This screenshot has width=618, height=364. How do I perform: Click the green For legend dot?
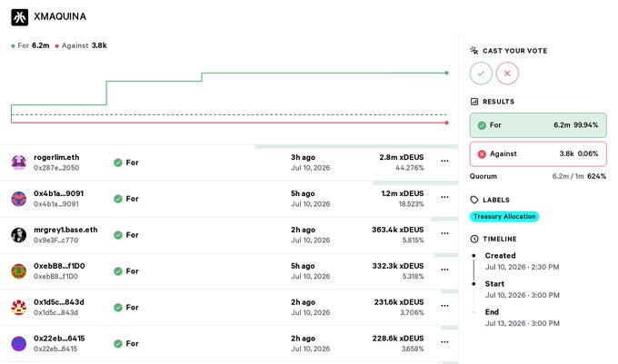(x=13, y=46)
